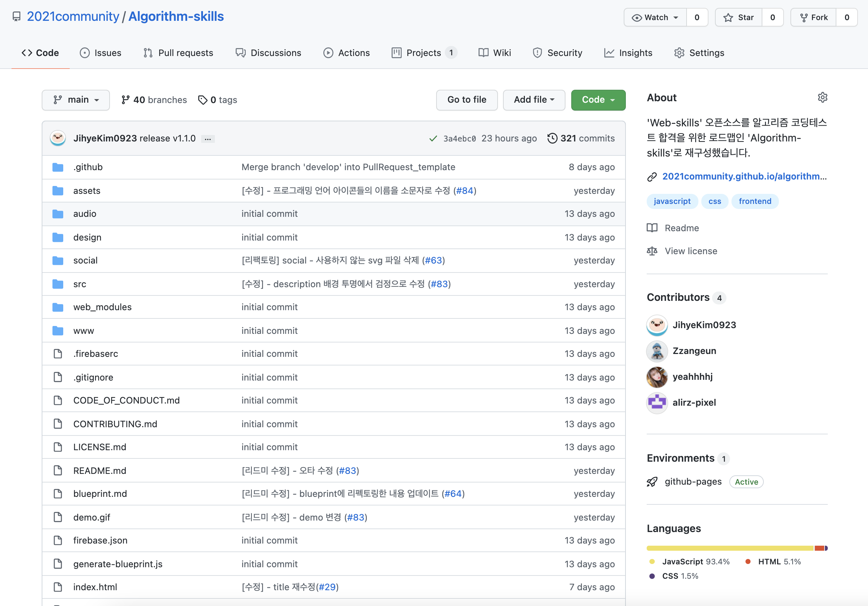The width and height of the screenshot is (868, 606).
Task: Click the file icon for demo.gif
Action: 58,517
